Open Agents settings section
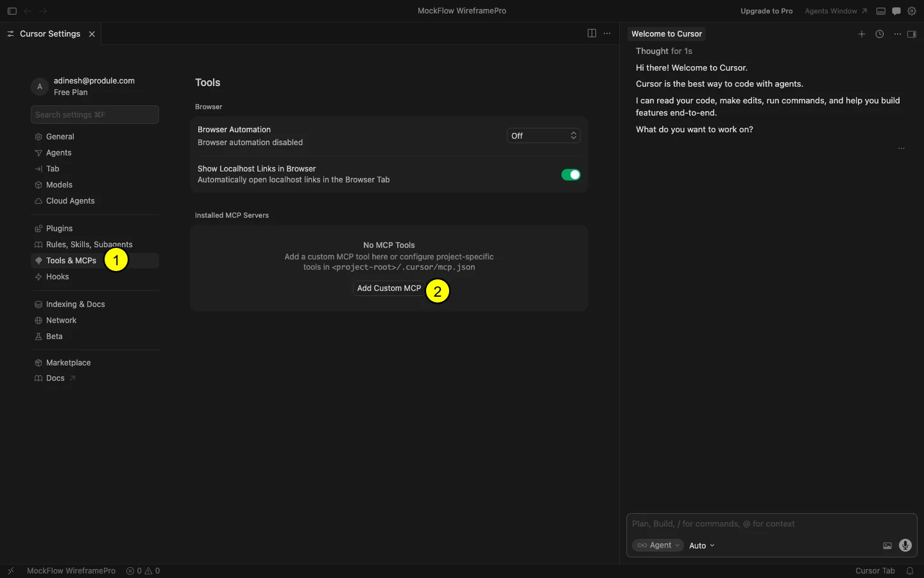Viewport: 924px width, 578px height. (94, 153)
